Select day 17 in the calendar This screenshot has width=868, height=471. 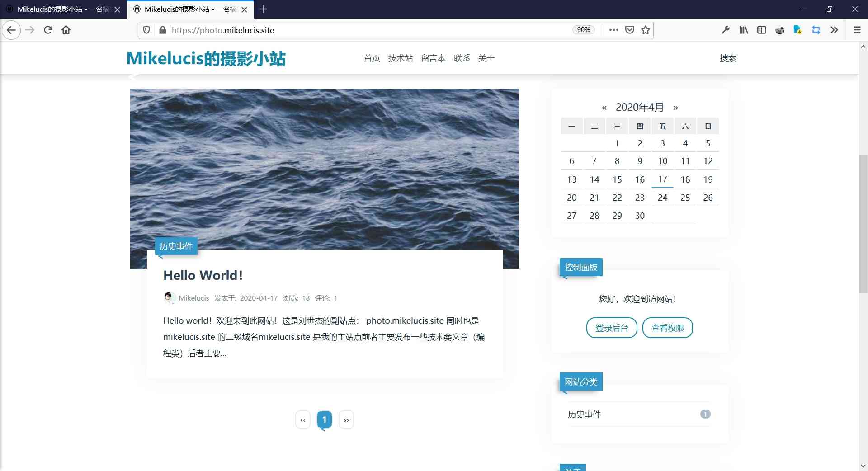tap(662, 179)
